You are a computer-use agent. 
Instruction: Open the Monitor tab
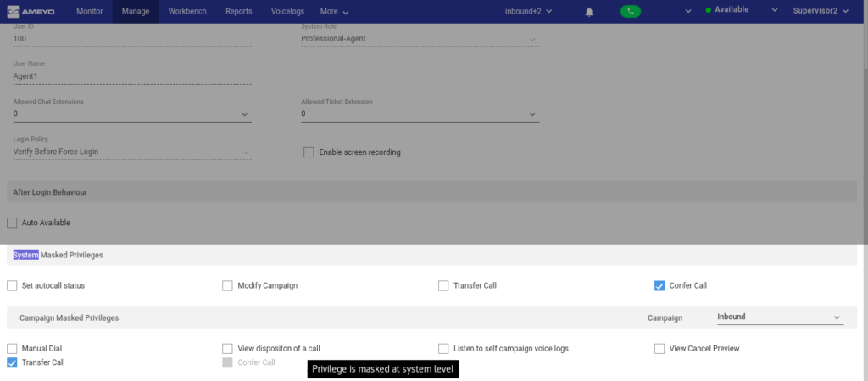pyautogui.click(x=90, y=11)
